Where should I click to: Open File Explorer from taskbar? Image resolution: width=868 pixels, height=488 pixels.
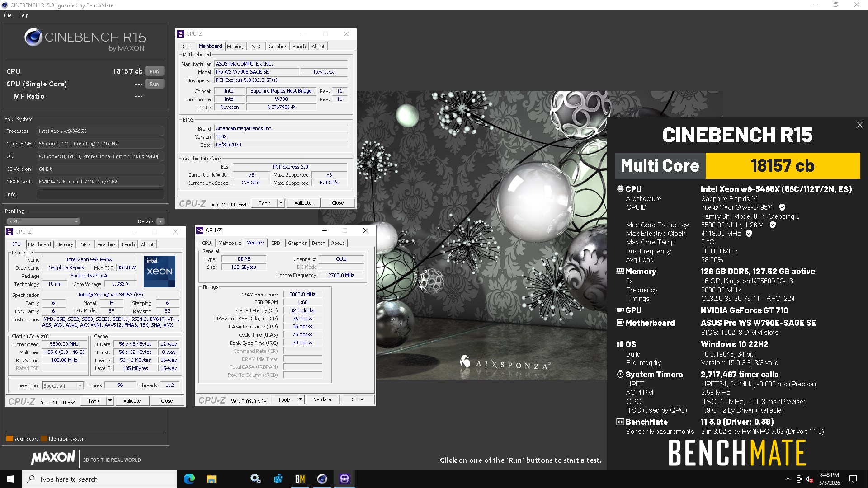pos(211,479)
